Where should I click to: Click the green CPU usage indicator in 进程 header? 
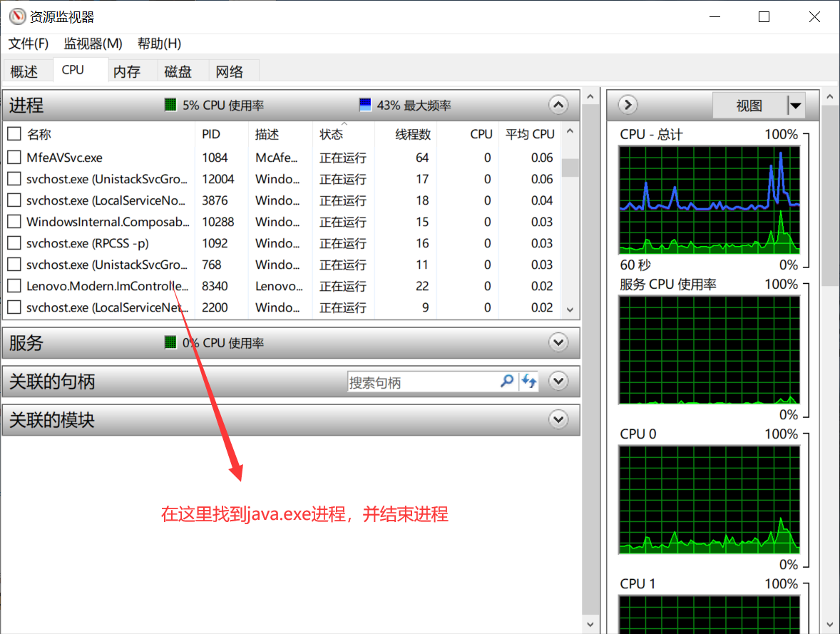click(x=170, y=105)
